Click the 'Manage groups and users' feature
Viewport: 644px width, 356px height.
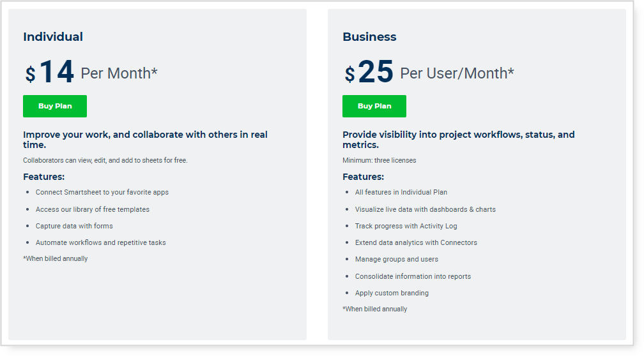point(397,259)
